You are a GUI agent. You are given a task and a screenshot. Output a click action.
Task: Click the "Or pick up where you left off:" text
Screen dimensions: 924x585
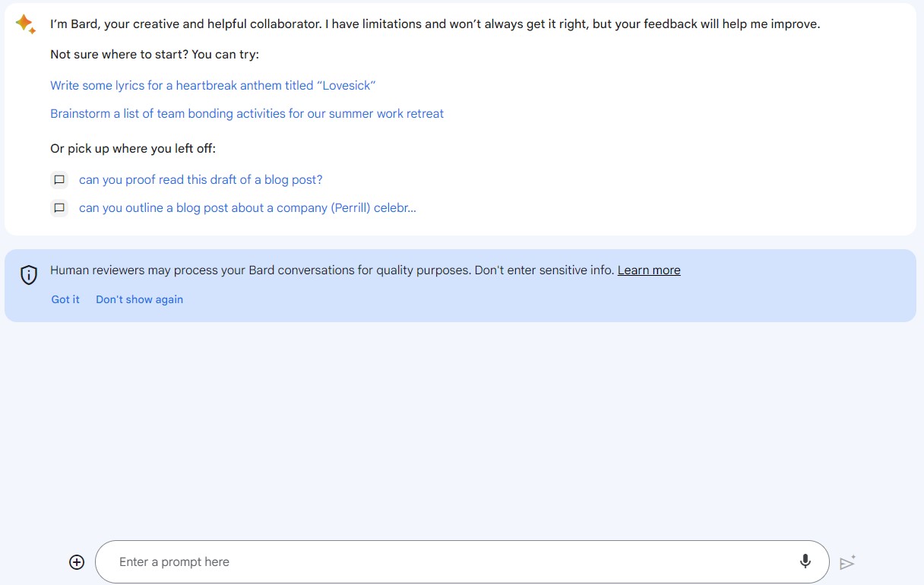coord(133,149)
